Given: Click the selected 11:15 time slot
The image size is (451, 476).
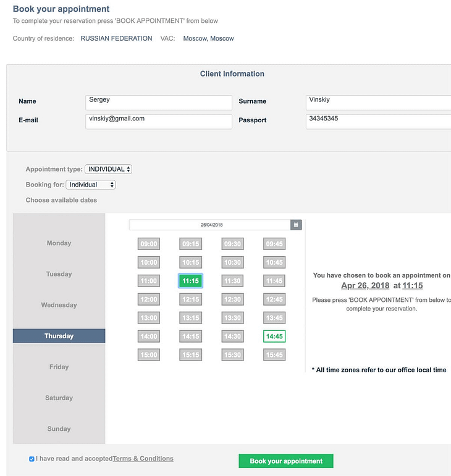Looking at the screenshot, I should (x=190, y=281).
